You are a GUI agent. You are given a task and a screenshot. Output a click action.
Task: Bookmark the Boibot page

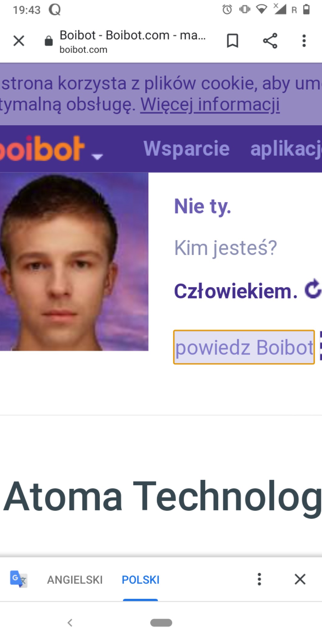point(233,41)
